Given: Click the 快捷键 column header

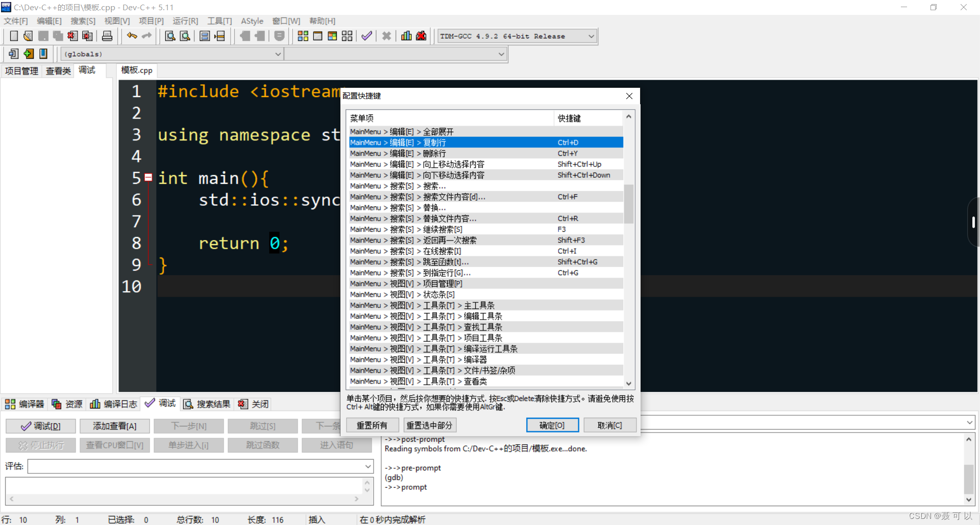Looking at the screenshot, I should pos(589,118).
